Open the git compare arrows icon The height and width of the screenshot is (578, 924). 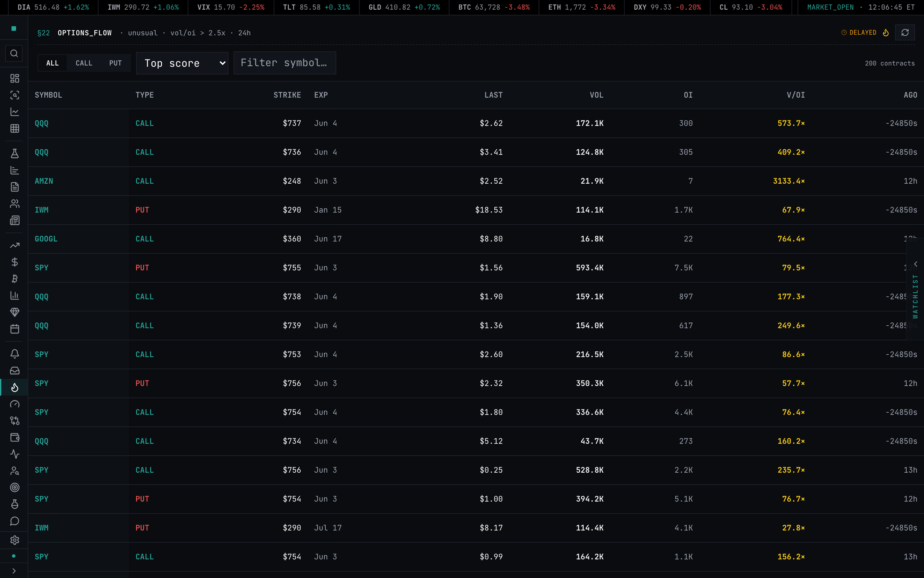pyautogui.click(x=14, y=421)
